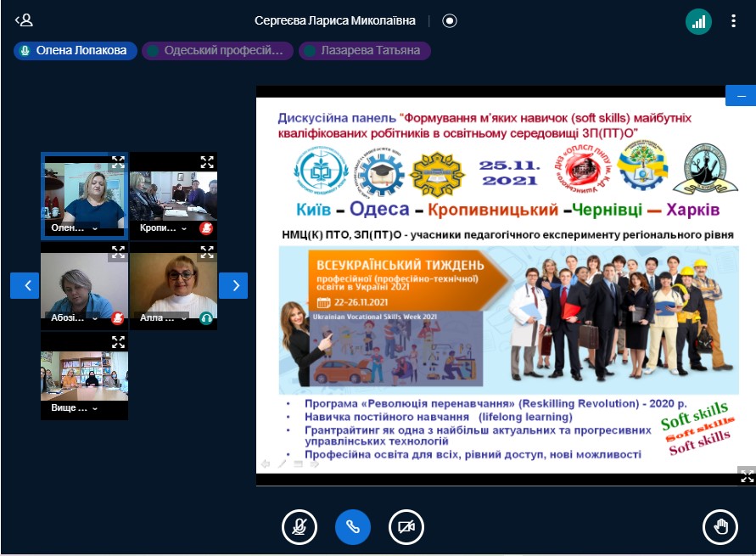Leave audio with the blue phone button

[353, 527]
